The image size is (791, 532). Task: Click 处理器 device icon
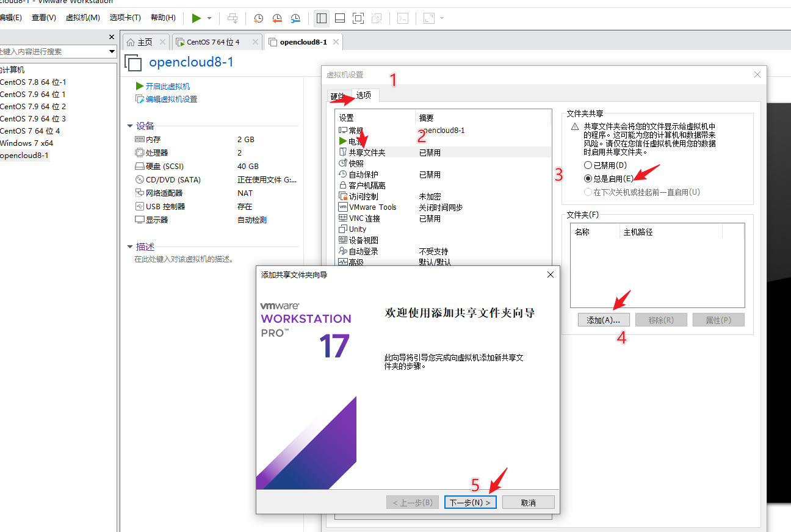[x=139, y=153]
